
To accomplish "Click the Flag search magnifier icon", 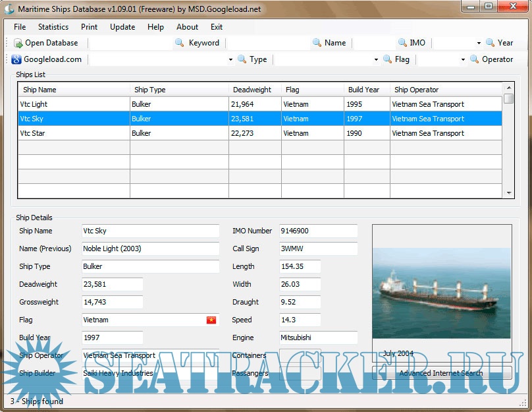I will [x=386, y=59].
